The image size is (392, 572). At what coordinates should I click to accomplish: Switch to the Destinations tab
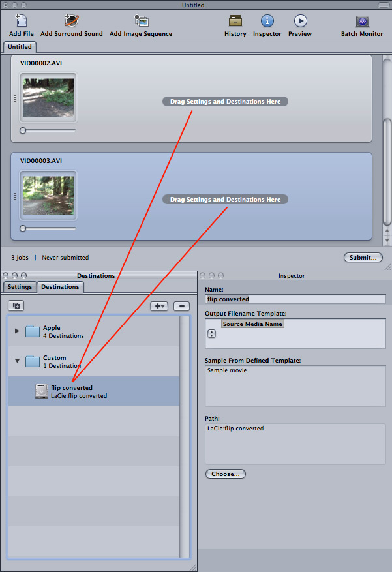click(60, 287)
